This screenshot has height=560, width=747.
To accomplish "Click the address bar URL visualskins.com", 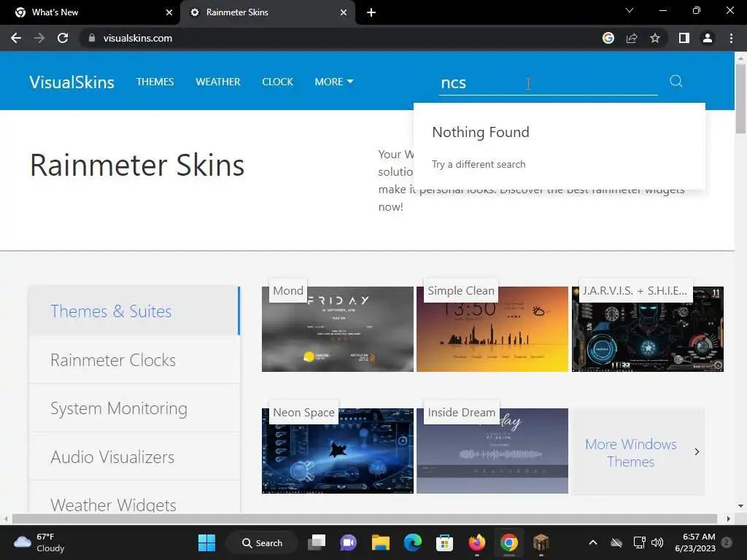I will click(138, 38).
